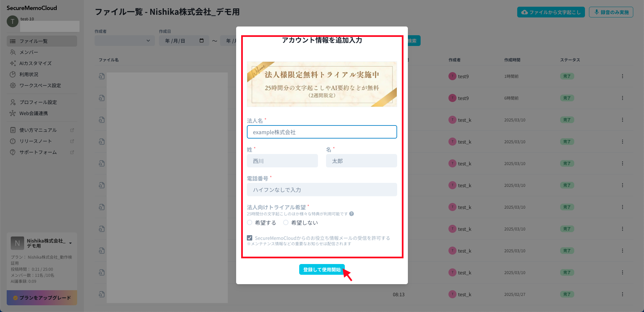
Task: Click the 電話番号 input field
Action: pyautogui.click(x=322, y=190)
